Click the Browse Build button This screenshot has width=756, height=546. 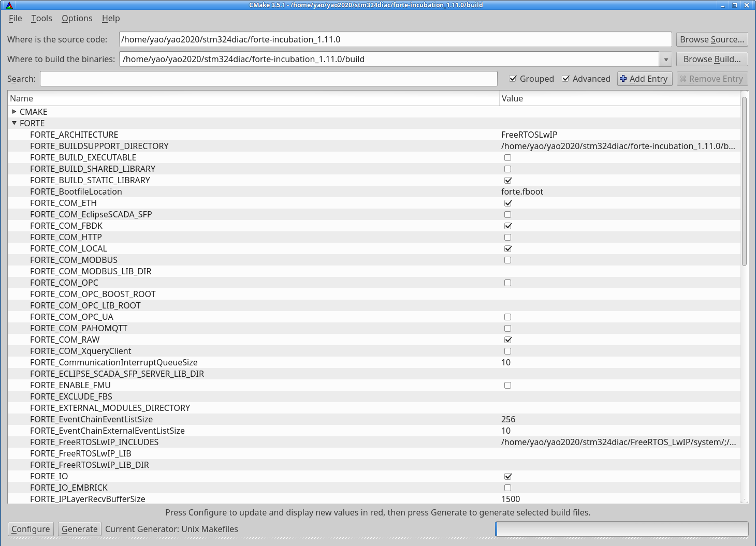click(x=712, y=58)
